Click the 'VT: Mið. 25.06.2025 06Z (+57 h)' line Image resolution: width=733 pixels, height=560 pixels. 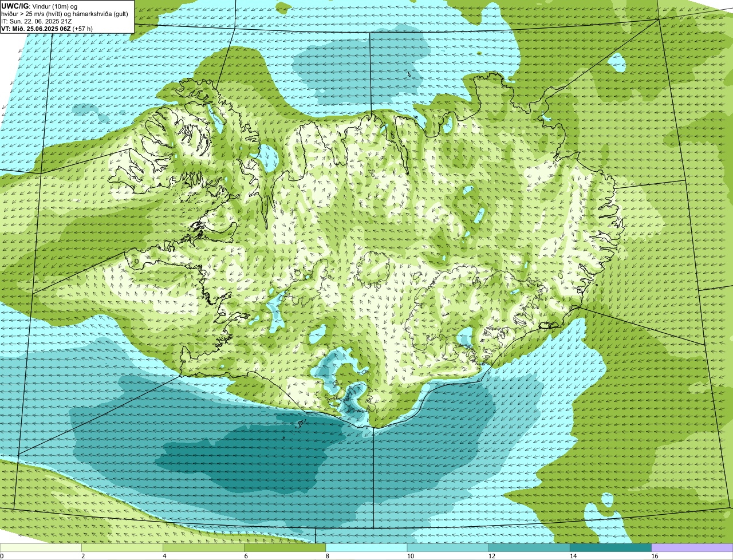tap(47, 29)
